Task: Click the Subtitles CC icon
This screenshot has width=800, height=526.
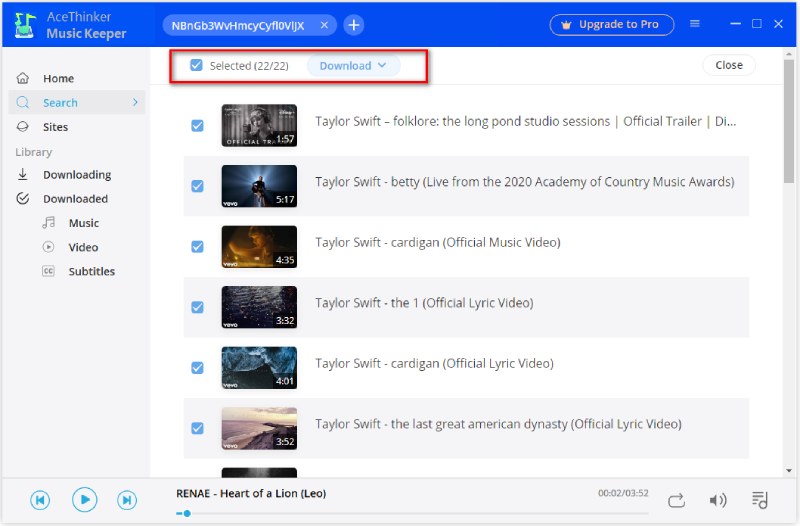Action: (48, 271)
